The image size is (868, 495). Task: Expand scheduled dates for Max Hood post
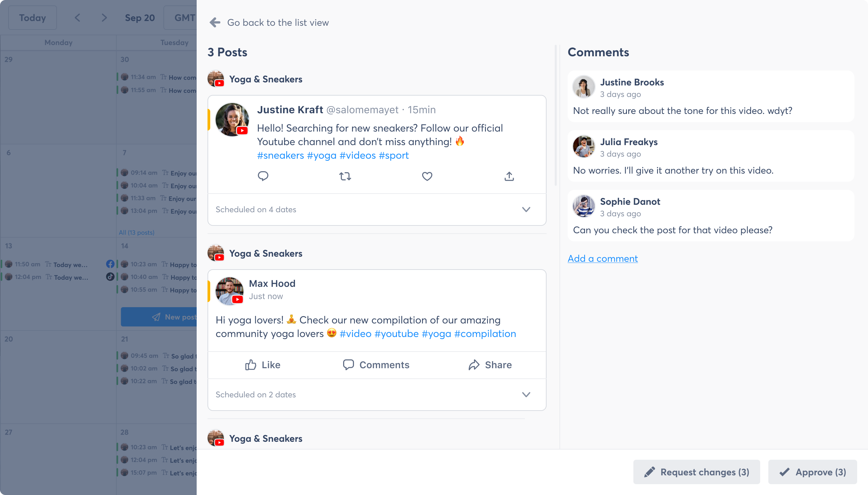click(526, 394)
